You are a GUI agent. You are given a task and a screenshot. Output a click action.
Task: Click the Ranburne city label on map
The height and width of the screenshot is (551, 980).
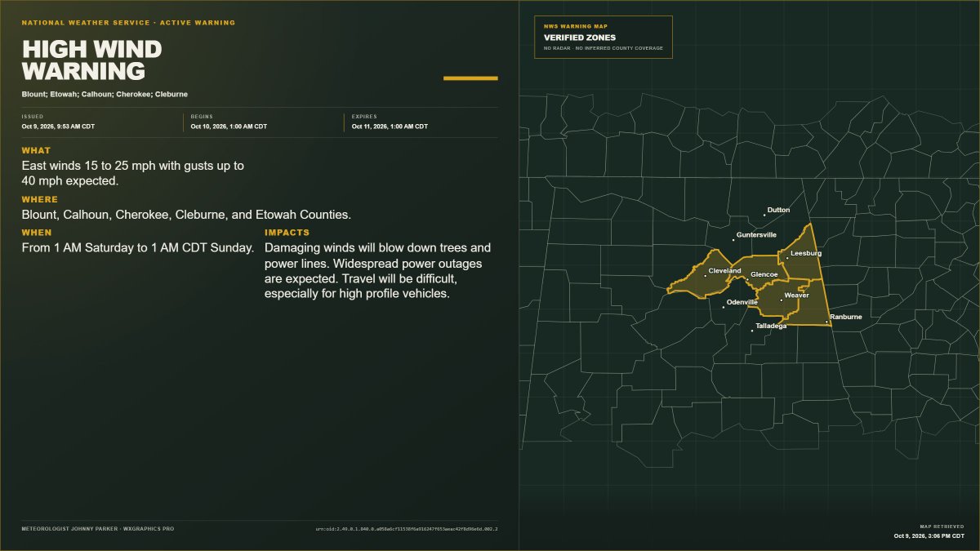(x=845, y=317)
